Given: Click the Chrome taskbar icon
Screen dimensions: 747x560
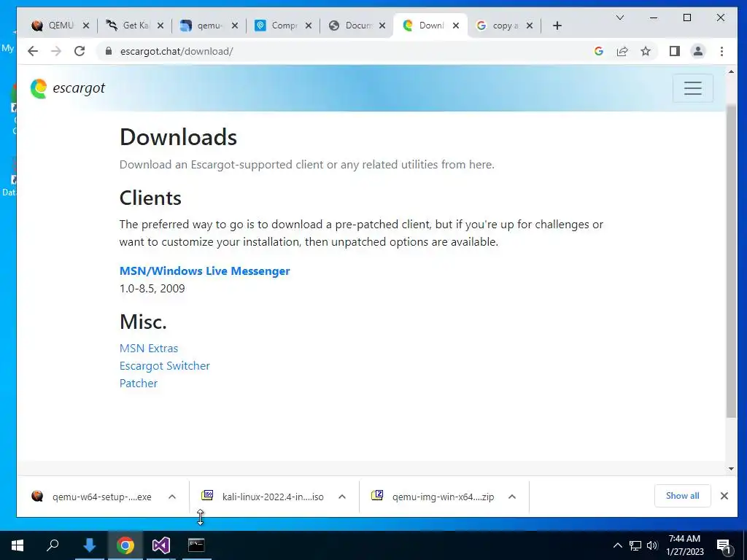Looking at the screenshot, I should [x=125, y=545].
